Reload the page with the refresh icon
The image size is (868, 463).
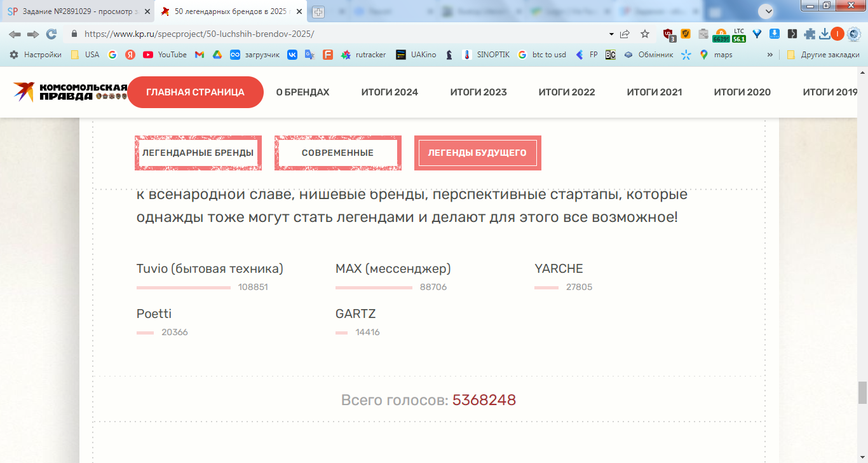(x=51, y=34)
